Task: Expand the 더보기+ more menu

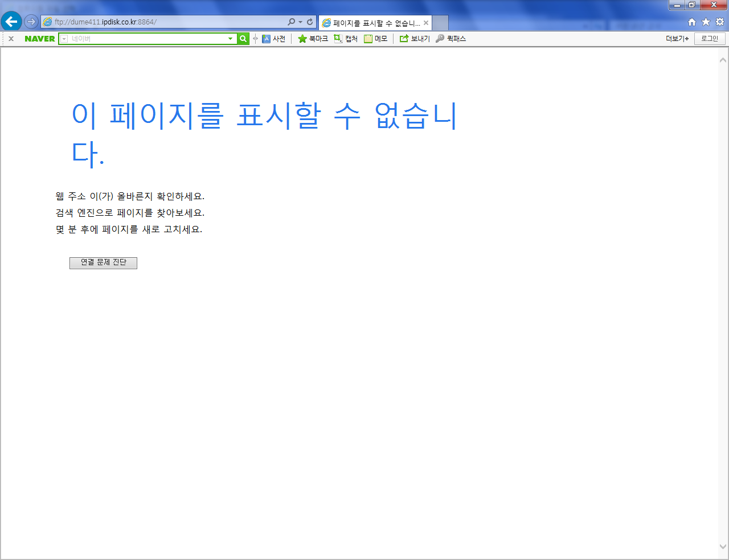Action: (x=677, y=39)
